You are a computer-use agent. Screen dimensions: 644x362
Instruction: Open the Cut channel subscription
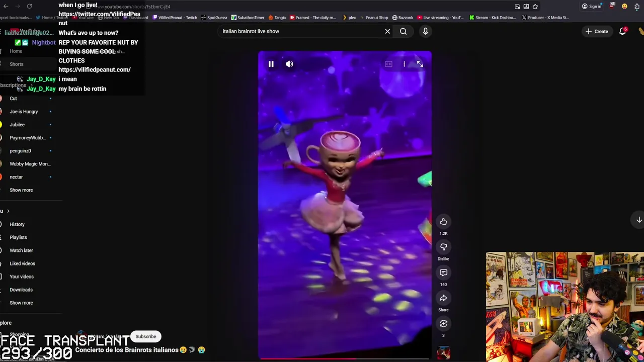(13, 99)
